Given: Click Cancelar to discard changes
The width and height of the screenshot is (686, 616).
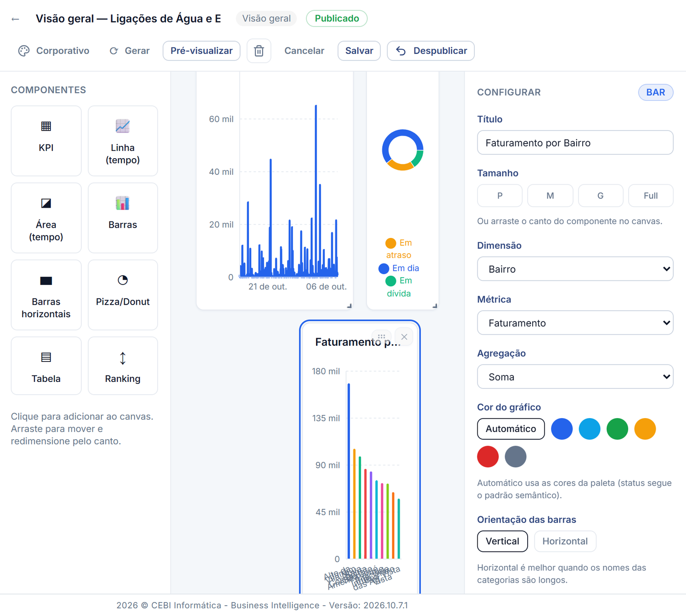Looking at the screenshot, I should (304, 51).
